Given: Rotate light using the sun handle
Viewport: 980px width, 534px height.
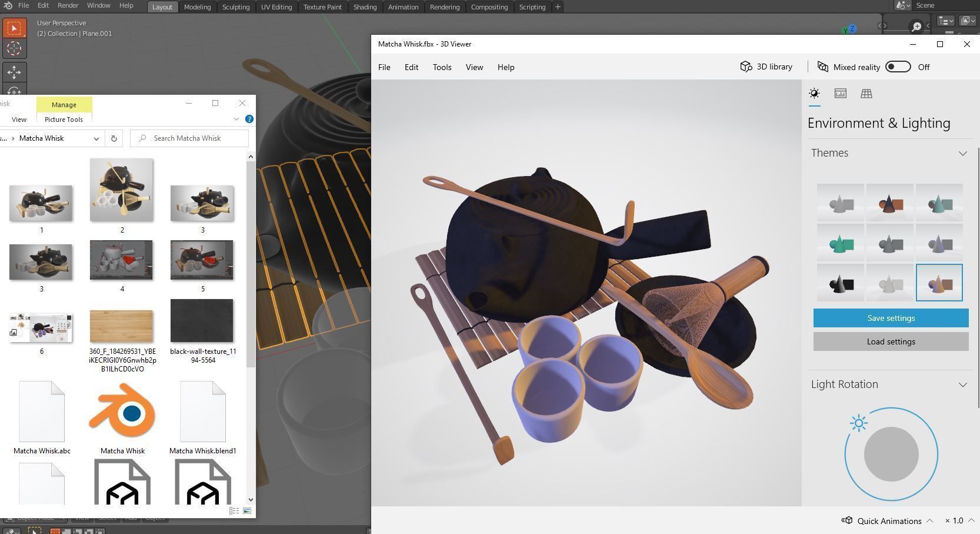Looking at the screenshot, I should pyautogui.click(x=859, y=423).
